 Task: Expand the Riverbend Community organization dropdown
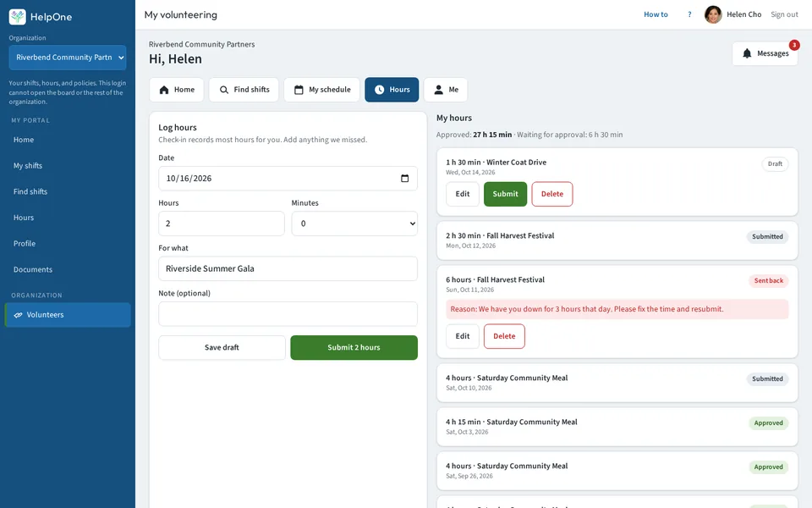click(68, 58)
